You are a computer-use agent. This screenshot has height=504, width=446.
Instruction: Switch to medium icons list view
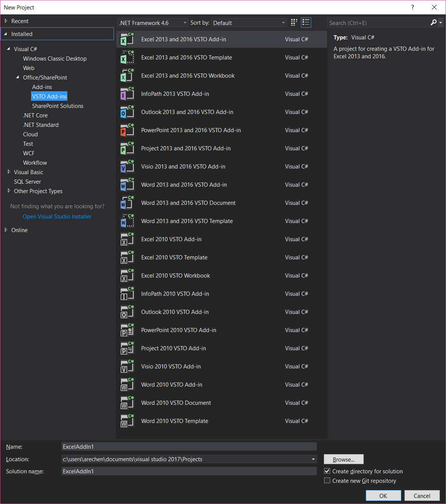click(306, 23)
